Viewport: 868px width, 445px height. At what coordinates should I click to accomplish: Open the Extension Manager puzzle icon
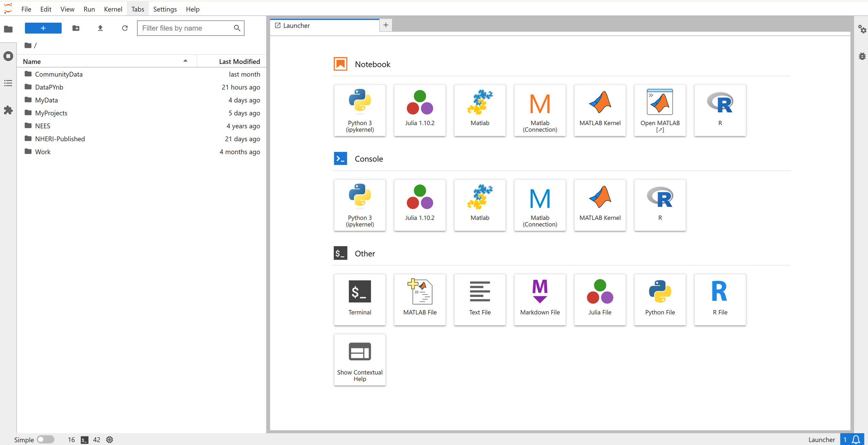pyautogui.click(x=8, y=110)
